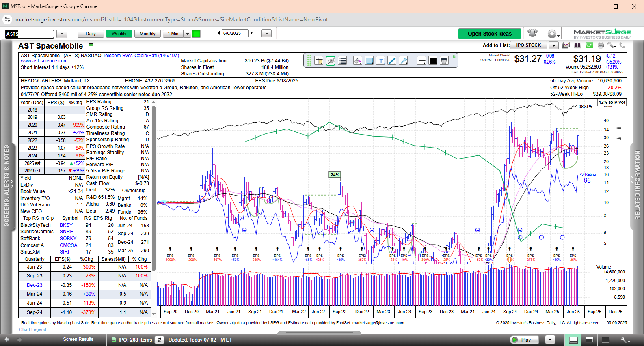Open the bulleted list icon in drawing toolbar

tap(343, 61)
